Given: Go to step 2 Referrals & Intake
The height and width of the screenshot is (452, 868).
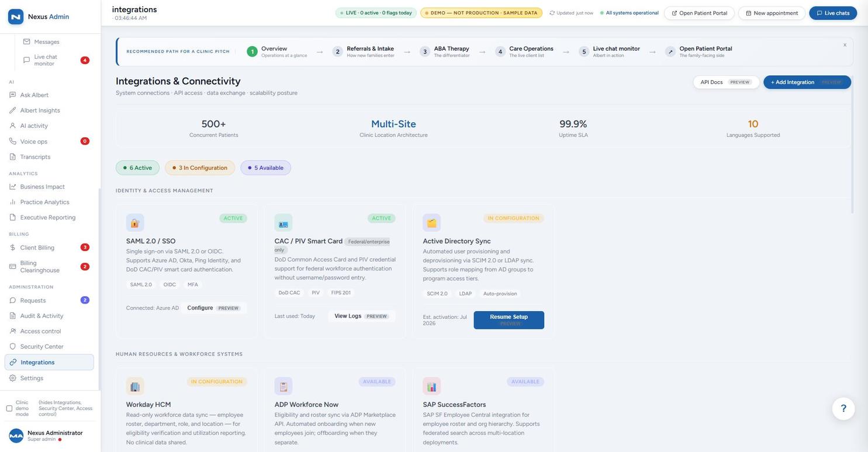Looking at the screenshot, I should point(364,51).
